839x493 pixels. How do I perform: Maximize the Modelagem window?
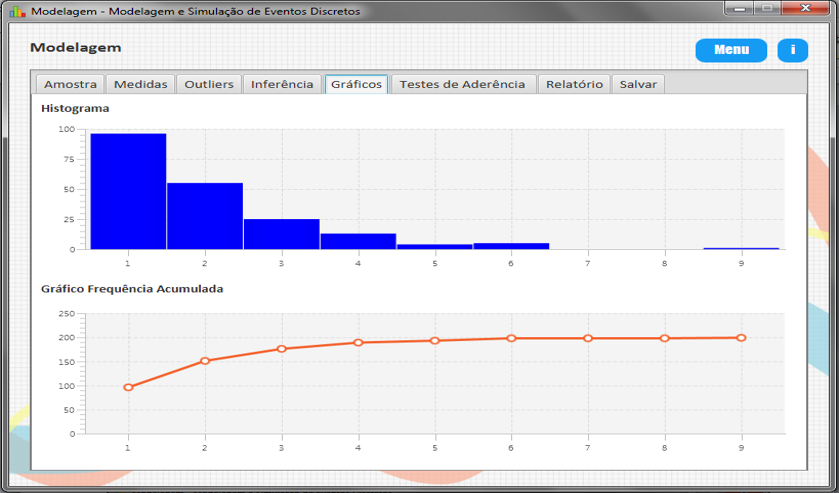pyautogui.click(x=766, y=8)
